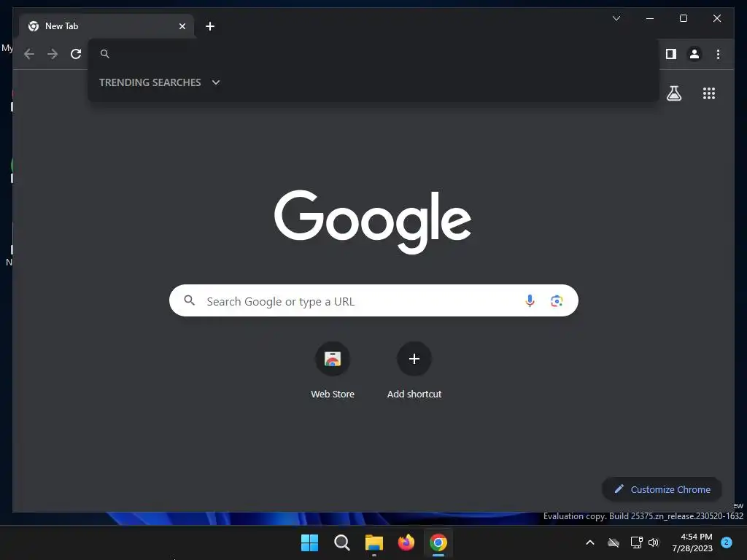Click the Google logo
Screen dimensions: 747x560
coord(373,221)
